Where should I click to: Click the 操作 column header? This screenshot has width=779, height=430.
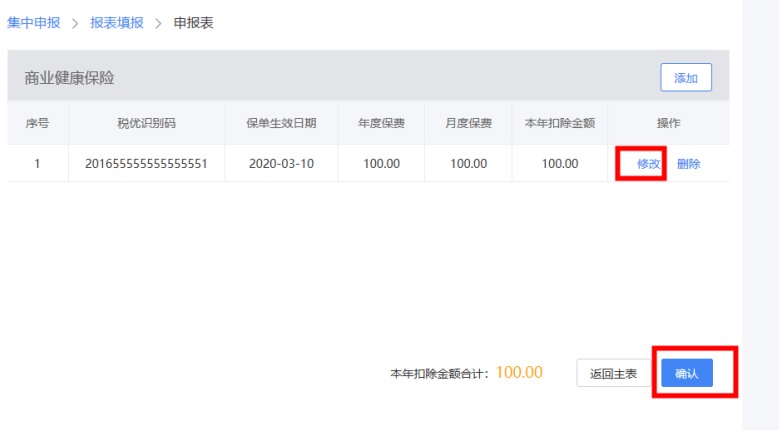point(668,124)
